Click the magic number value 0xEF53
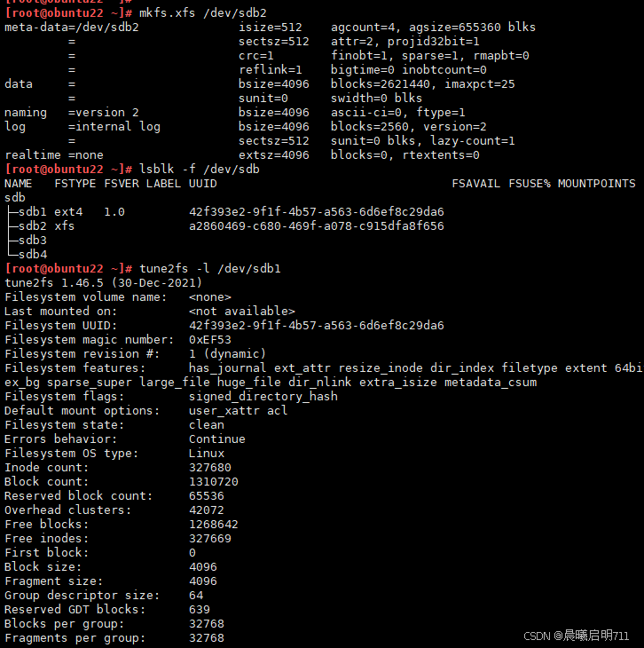644x648 pixels. [x=210, y=340]
